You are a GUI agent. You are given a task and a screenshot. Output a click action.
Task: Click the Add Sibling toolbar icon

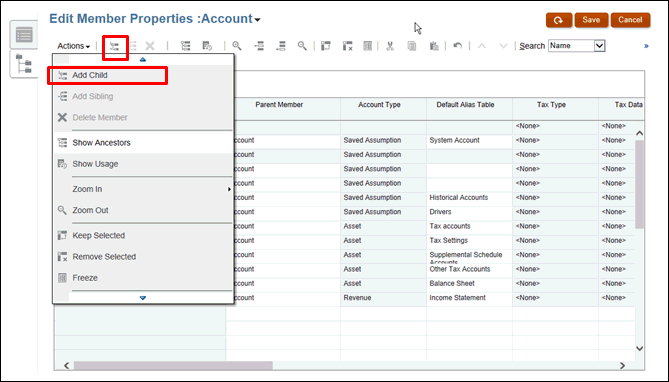133,46
